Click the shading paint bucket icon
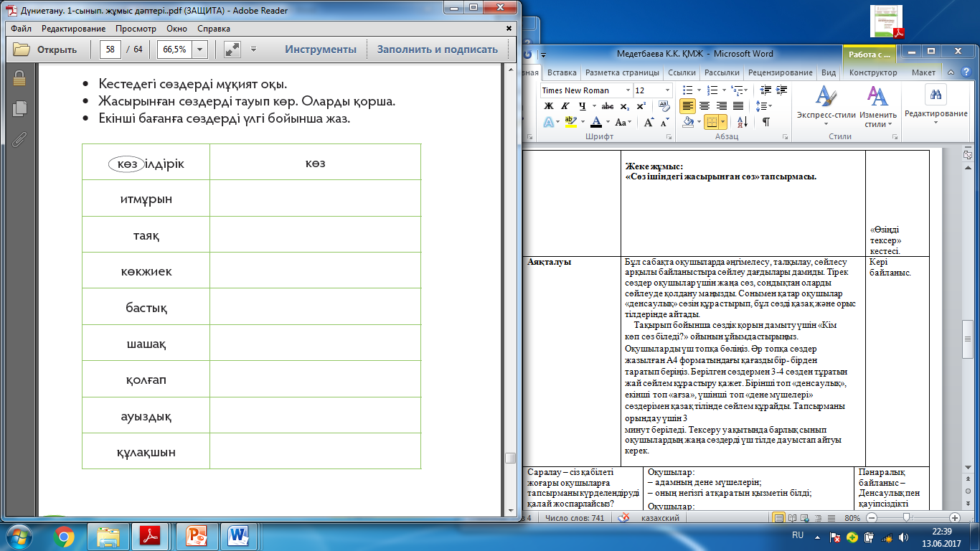This screenshot has width=980, height=551. point(688,122)
